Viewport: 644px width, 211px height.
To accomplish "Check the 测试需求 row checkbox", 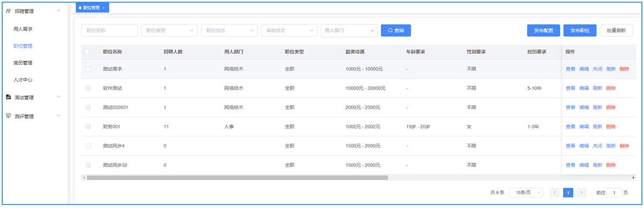I will point(88,69).
